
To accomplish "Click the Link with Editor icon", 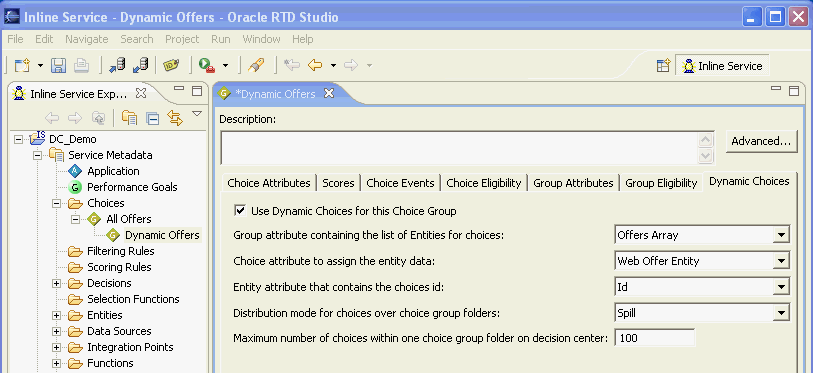I will pyautogui.click(x=175, y=118).
